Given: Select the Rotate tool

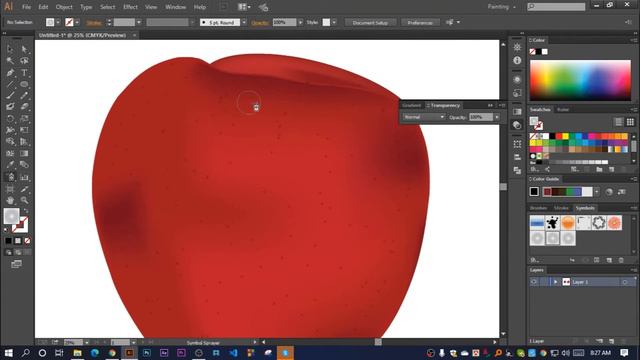Looking at the screenshot, I should 10,119.
